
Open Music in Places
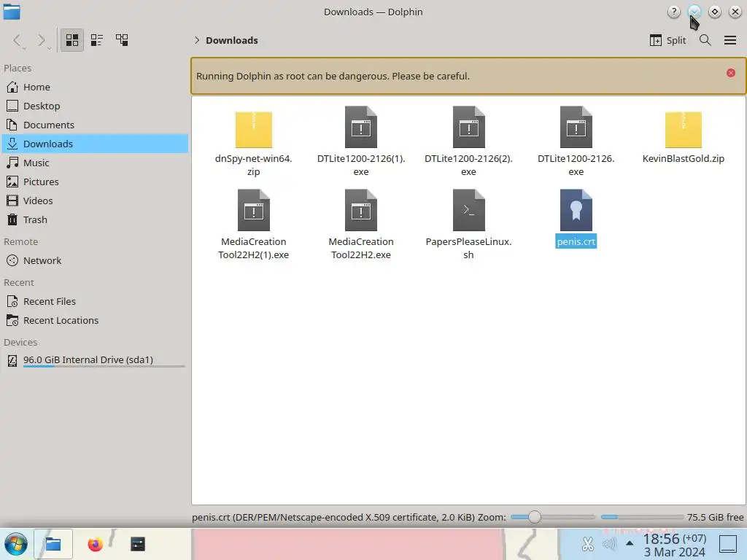[94, 163]
